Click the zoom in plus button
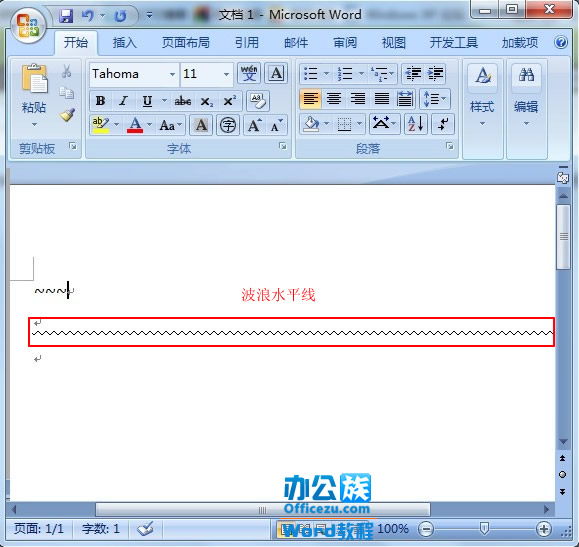Viewport: 579px width, 547px height. click(544, 529)
